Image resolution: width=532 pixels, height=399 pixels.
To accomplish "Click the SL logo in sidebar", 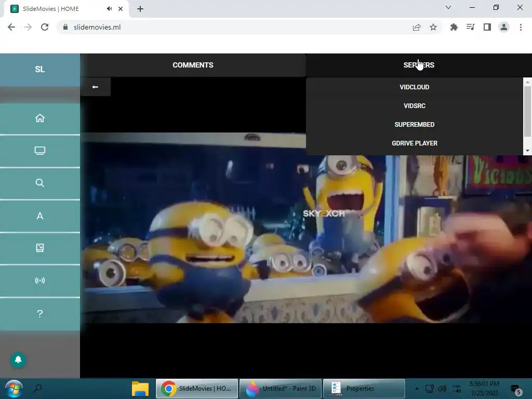I will click(39, 69).
